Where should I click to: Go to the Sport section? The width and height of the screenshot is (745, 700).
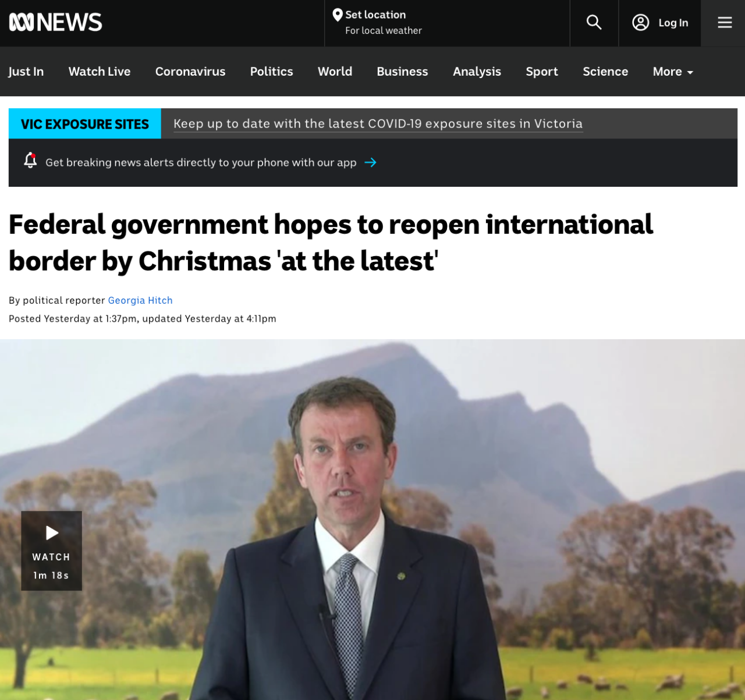click(x=541, y=72)
